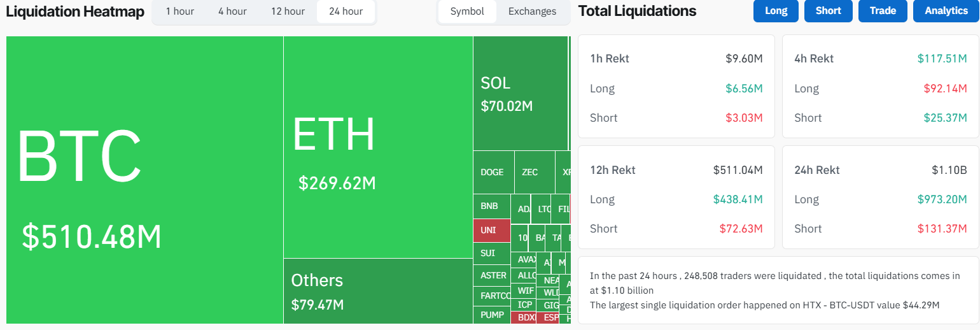Screen dimensions: 980x330
Task: Click the BTC tile in heatmap
Action: click(144, 180)
